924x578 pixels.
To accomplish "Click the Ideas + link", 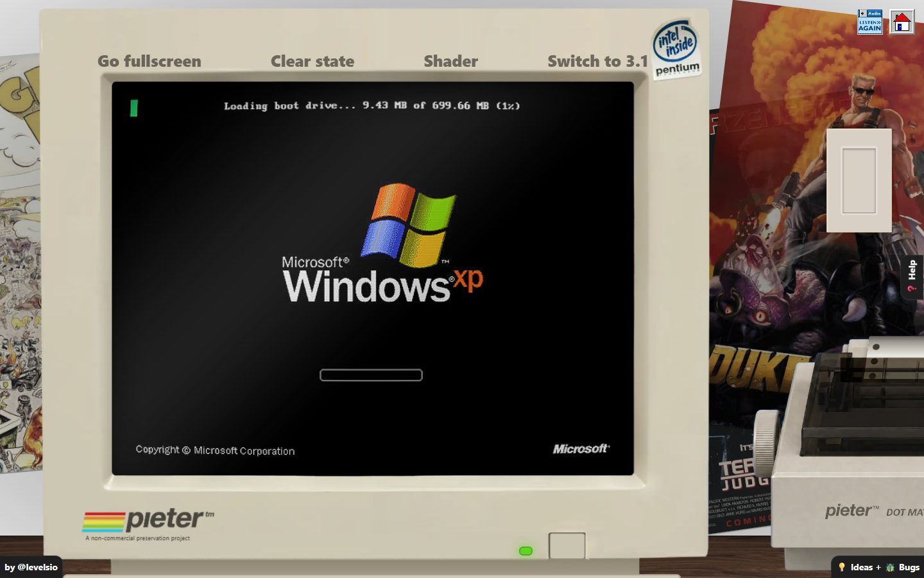I will pyautogui.click(x=866, y=567).
